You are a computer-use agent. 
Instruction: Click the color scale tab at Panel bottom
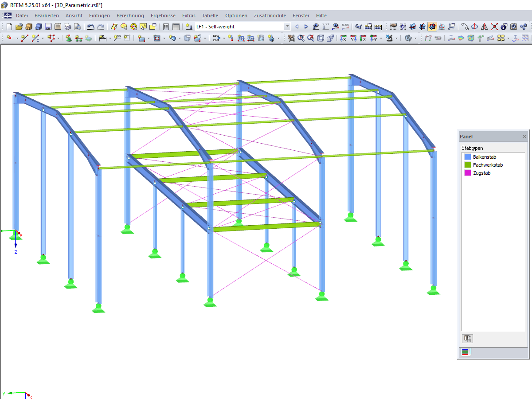point(465,352)
